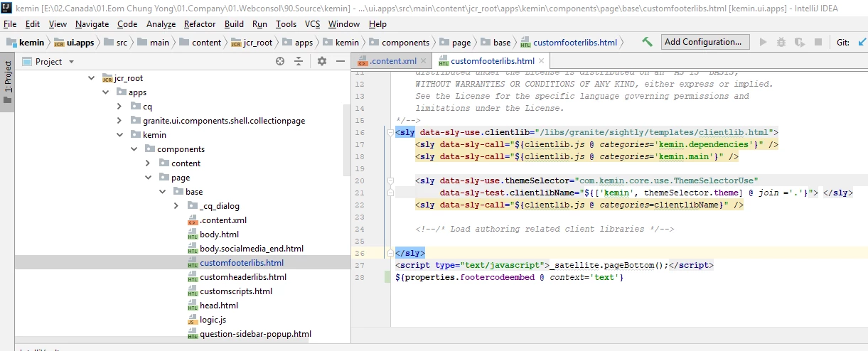868x351 pixels.
Task: Select the customfooterlibs.html editor tab
Action: point(492,61)
